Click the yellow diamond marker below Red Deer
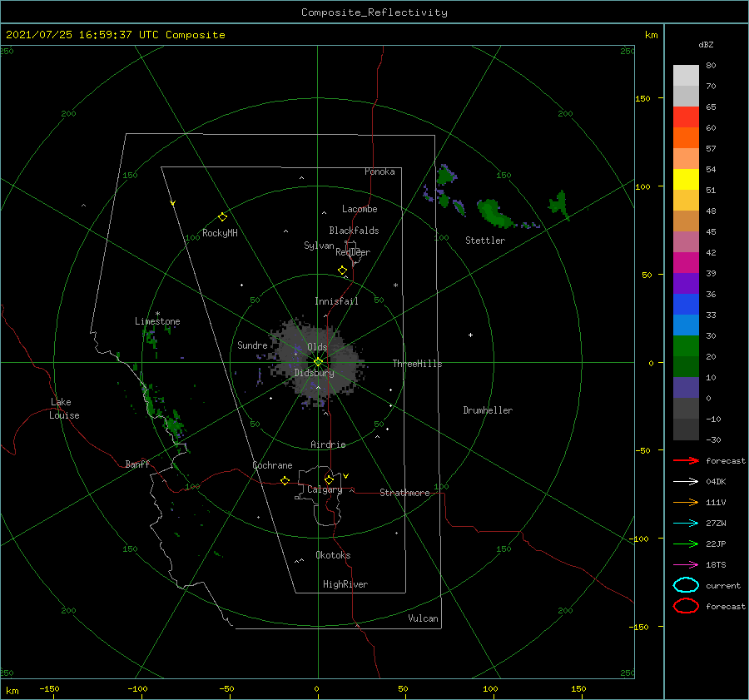The image size is (749, 700). [x=342, y=271]
